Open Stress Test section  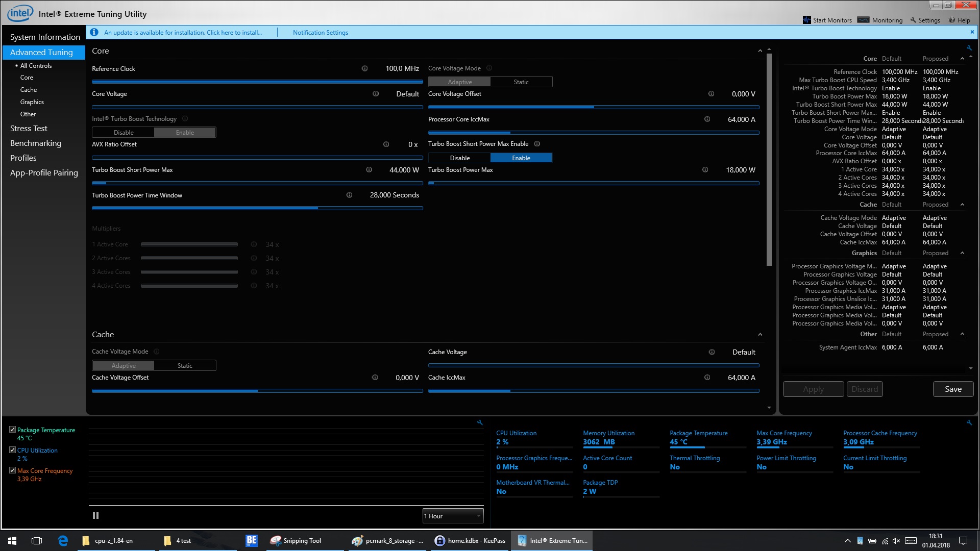pyautogui.click(x=29, y=129)
